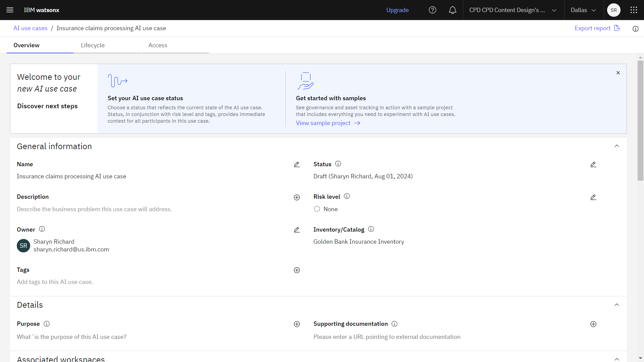Click the 'Add tags to this AI use case' text
The image size is (644, 362).
[x=55, y=282]
